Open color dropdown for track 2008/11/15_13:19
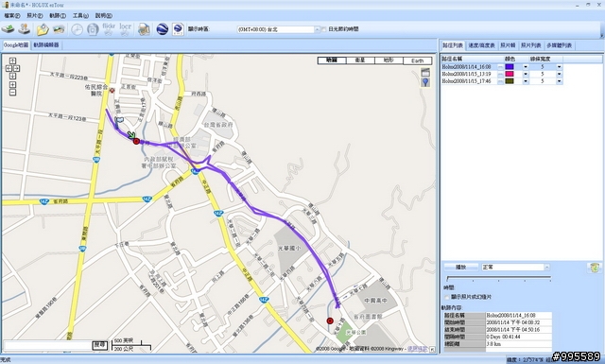 point(526,74)
